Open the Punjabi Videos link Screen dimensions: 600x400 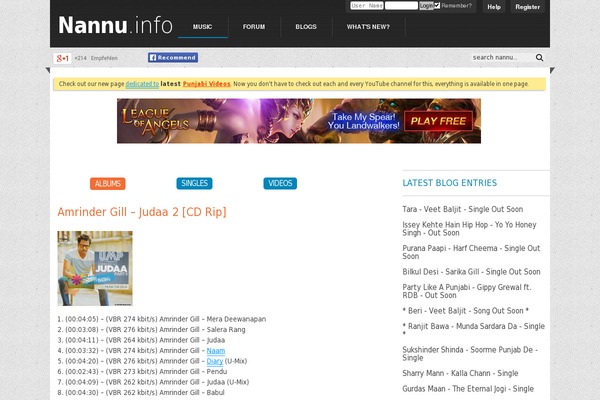coord(207,84)
